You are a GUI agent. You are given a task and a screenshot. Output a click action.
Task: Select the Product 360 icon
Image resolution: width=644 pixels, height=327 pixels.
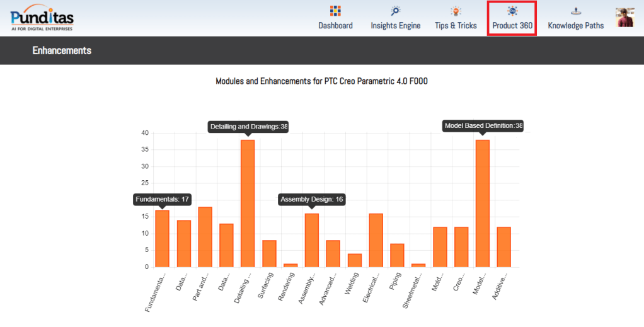pyautogui.click(x=512, y=11)
